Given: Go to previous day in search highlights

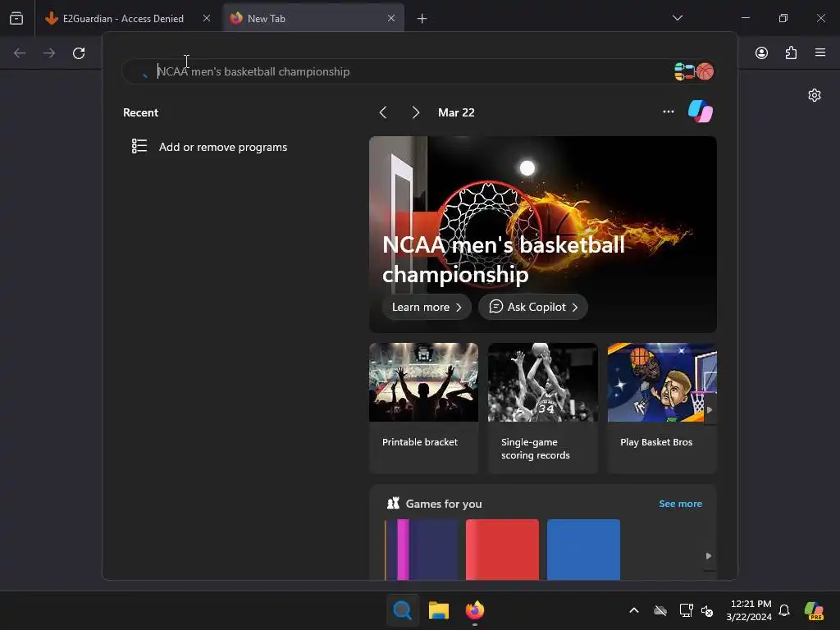Looking at the screenshot, I should tap(382, 112).
